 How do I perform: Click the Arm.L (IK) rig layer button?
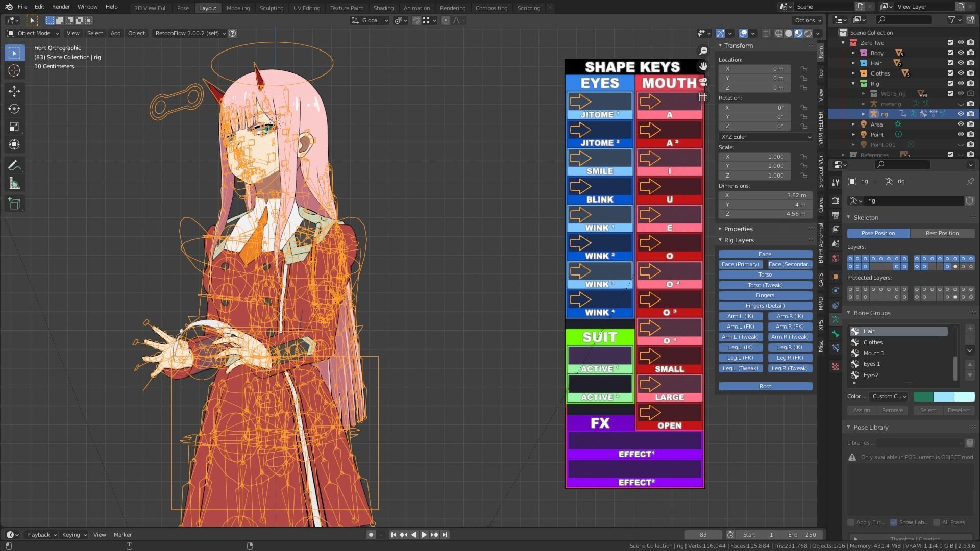tap(740, 316)
